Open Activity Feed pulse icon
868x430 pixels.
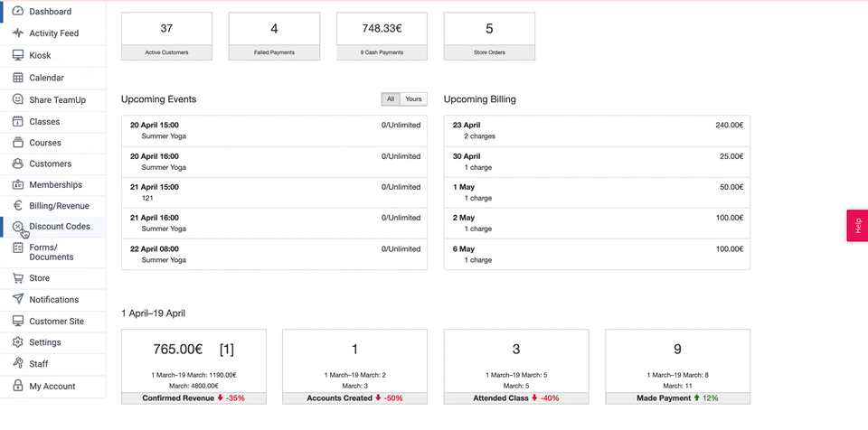pos(17,33)
